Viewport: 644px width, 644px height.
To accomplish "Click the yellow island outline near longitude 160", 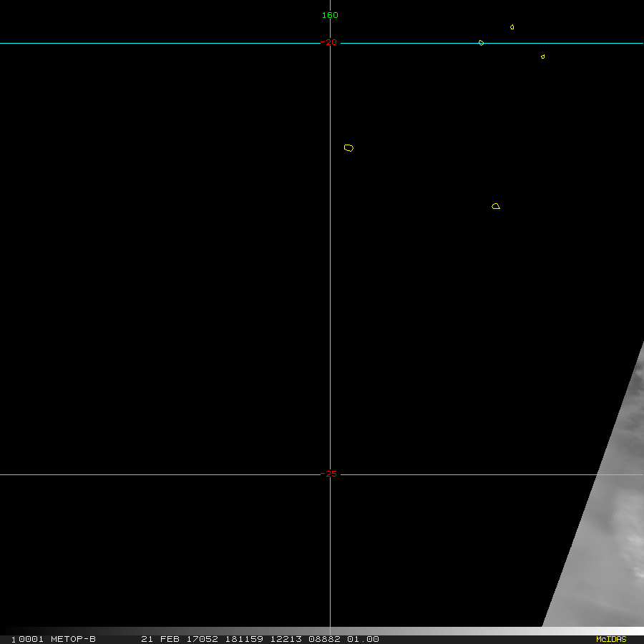I will pos(348,148).
